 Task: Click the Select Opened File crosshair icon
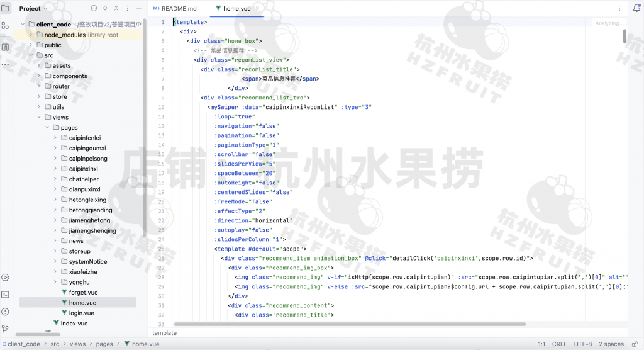coord(94,8)
